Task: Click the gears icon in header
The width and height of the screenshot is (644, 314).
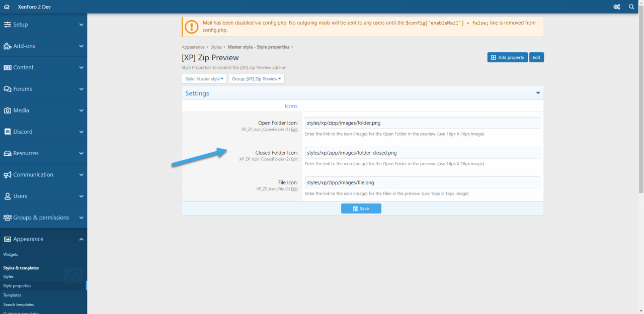Action: click(616, 7)
